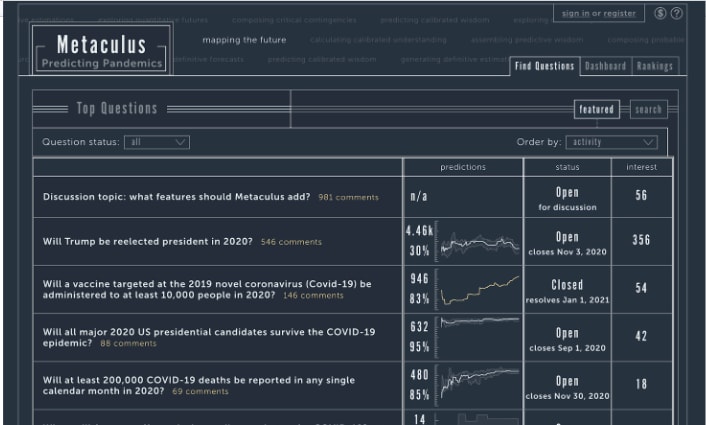Open the vaccine question prediction graph
Screen dimensions: 706x425
click(x=480, y=289)
